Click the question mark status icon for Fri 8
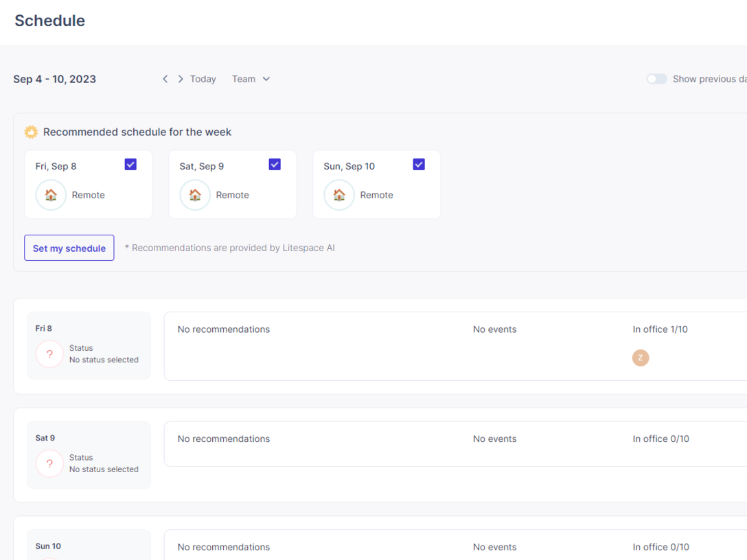 [x=49, y=354]
